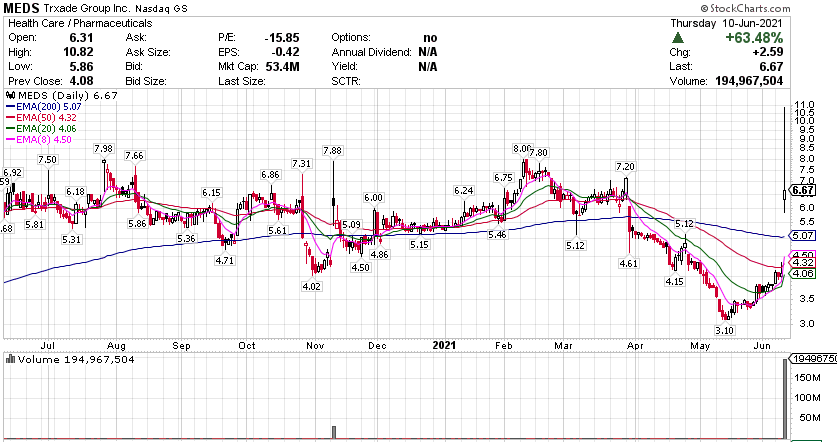Viewport: 840px width, 442px height.
Task: Click the 4.71 low price label
Action: (224, 261)
